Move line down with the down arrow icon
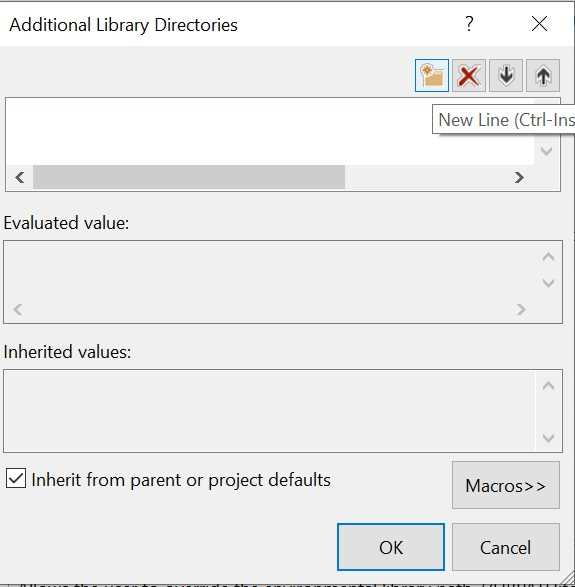 (x=506, y=76)
